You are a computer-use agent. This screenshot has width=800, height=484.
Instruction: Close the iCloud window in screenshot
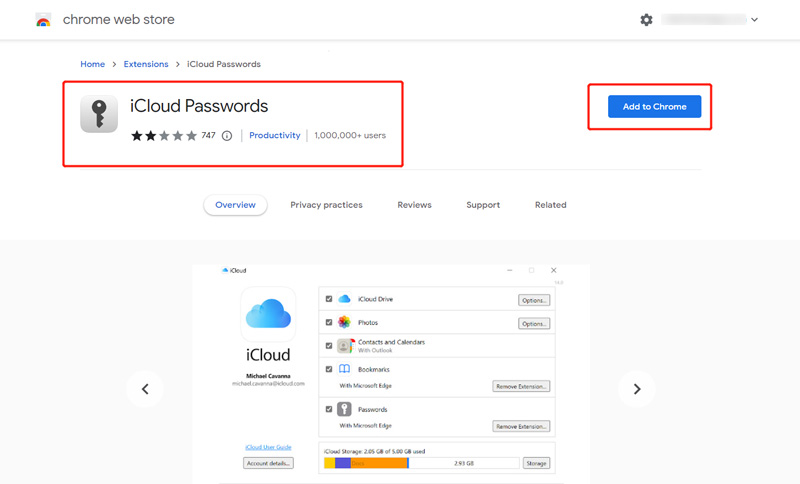point(554,270)
